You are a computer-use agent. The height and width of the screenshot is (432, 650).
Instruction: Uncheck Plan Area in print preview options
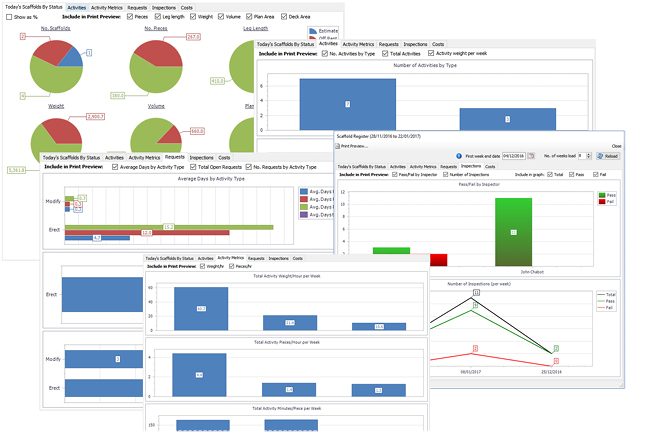[x=249, y=17]
